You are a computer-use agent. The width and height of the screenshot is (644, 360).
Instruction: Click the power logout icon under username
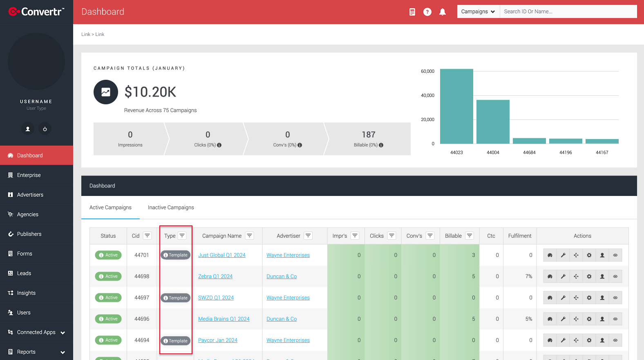click(x=45, y=129)
